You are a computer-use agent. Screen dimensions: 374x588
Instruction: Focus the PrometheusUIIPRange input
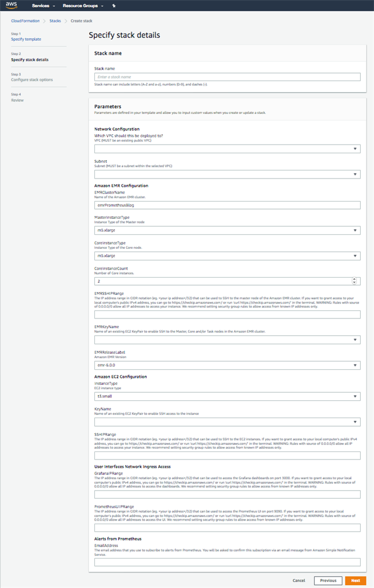227,528
